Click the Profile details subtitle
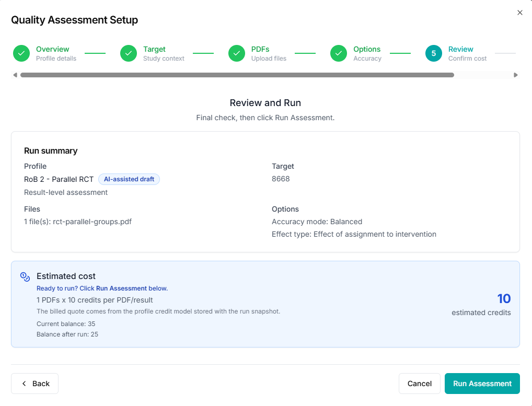The image size is (532, 406). pos(56,59)
